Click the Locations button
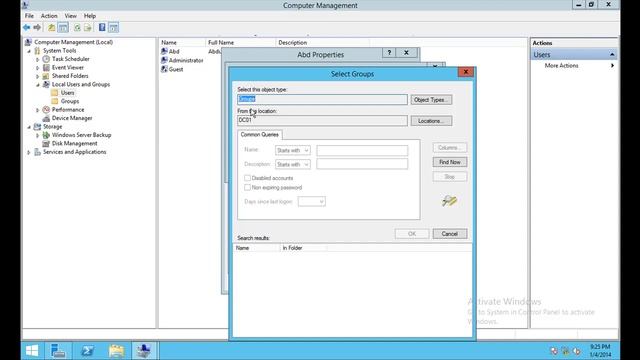Screen dimensions: 640x360 [x=431, y=121]
